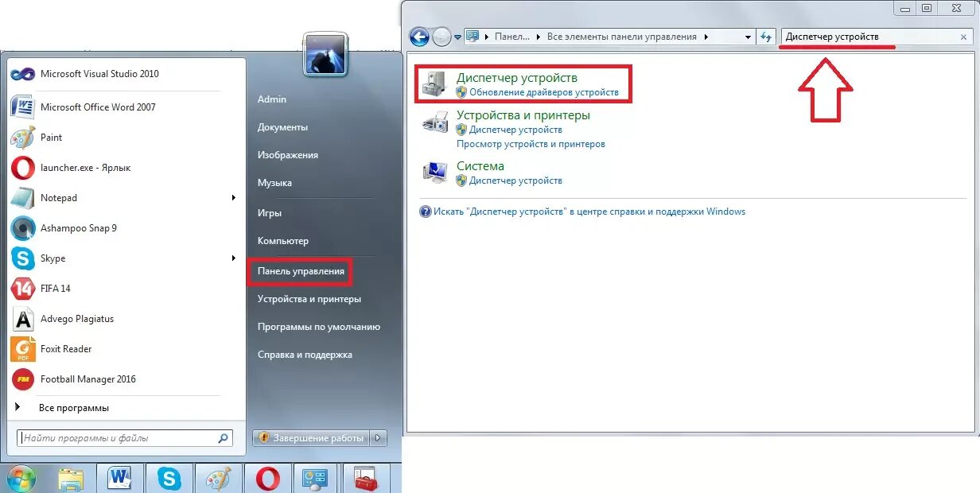
Task: Open address bar history dropdown
Action: [748, 37]
